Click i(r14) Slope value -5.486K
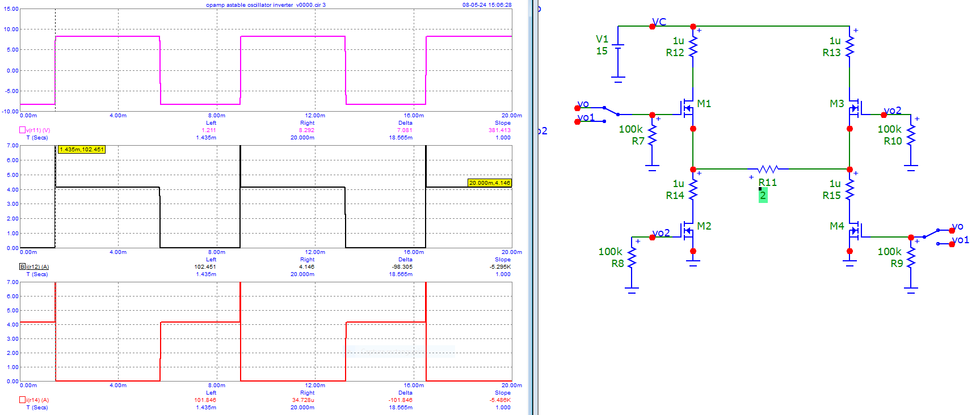980x415 pixels. (x=500, y=400)
